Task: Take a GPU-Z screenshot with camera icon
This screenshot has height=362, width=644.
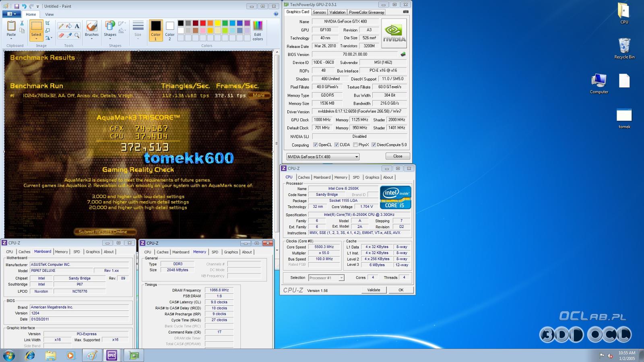Action: tap(405, 12)
